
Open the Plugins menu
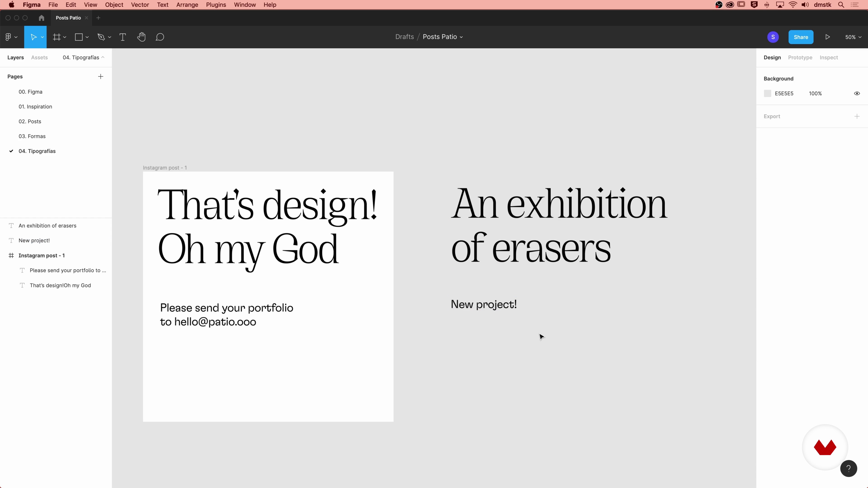click(x=216, y=5)
